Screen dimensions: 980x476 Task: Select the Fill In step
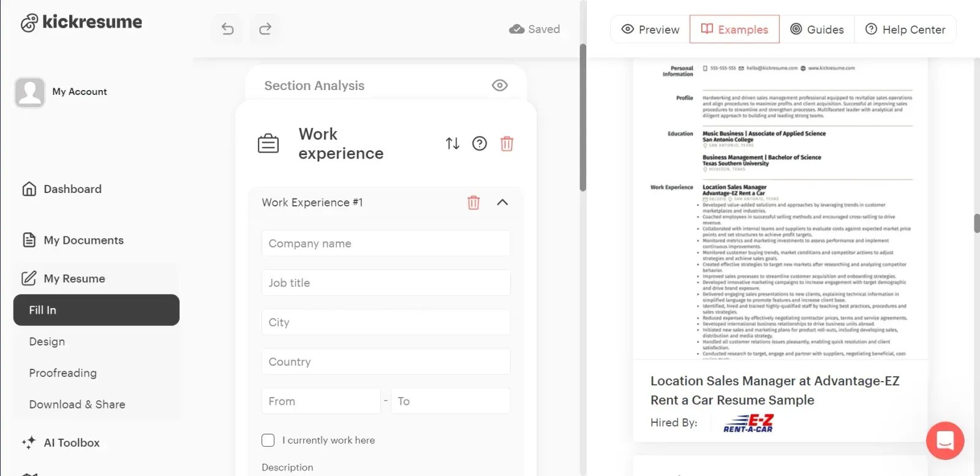click(96, 310)
